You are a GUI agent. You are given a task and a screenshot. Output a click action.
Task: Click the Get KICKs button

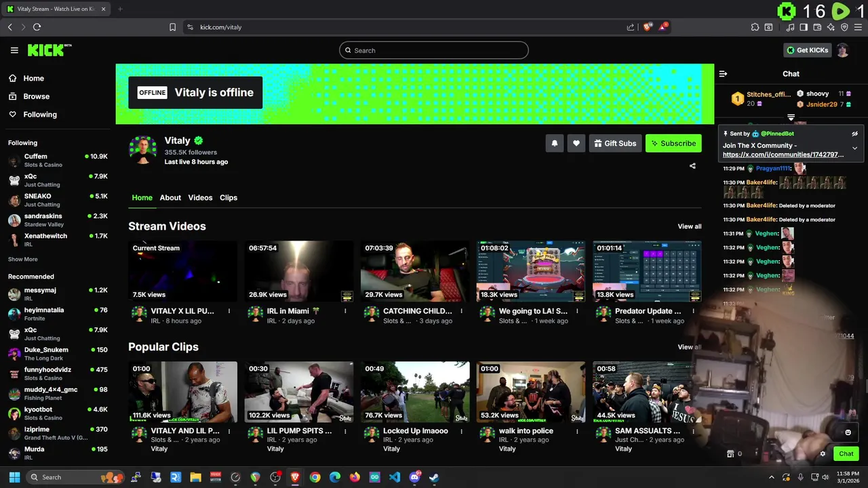(x=808, y=50)
